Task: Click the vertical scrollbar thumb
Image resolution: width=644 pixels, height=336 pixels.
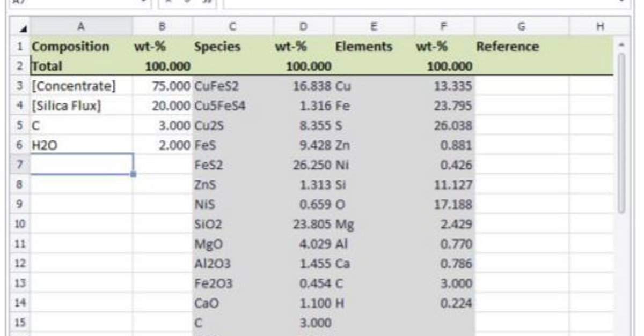Action: [622, 134]
